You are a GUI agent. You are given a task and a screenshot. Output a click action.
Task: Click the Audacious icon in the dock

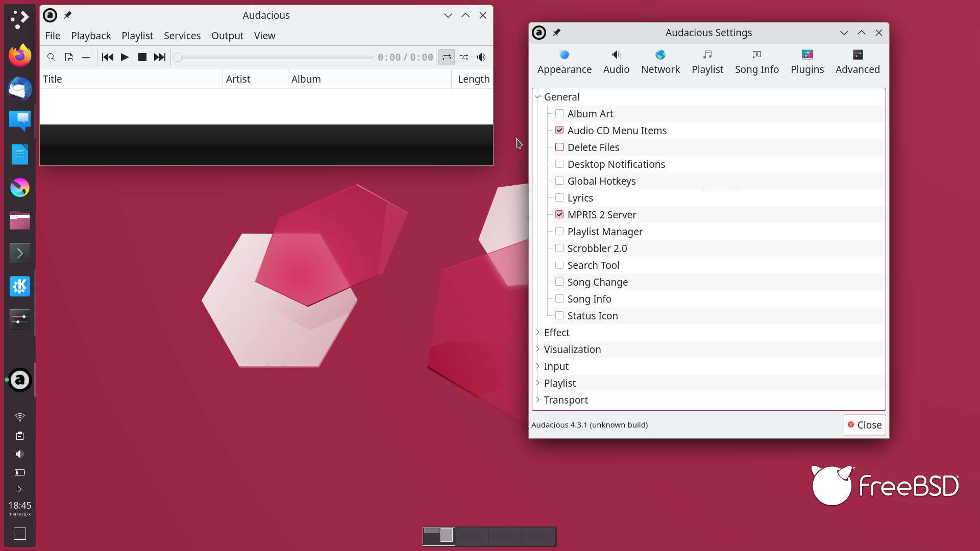[x=20, y=380]
